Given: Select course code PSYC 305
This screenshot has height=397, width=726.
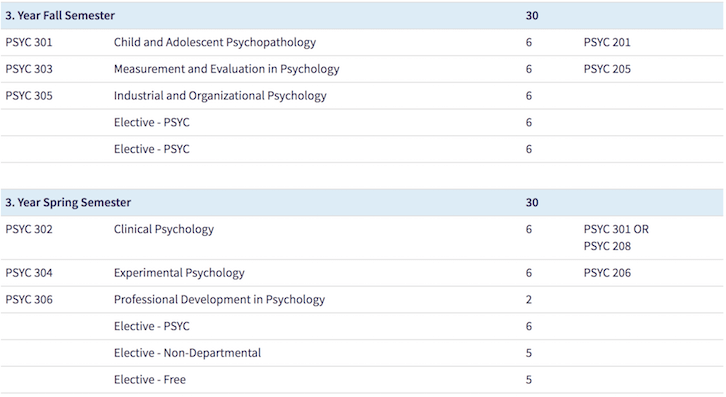Looking at the screenshot, I should (29, 96).
